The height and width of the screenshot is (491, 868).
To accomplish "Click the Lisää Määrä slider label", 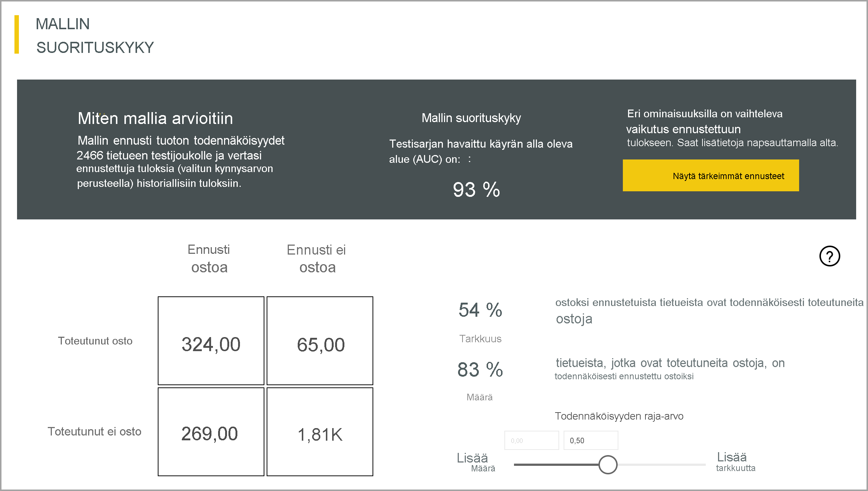I will (x=476, y=462).
